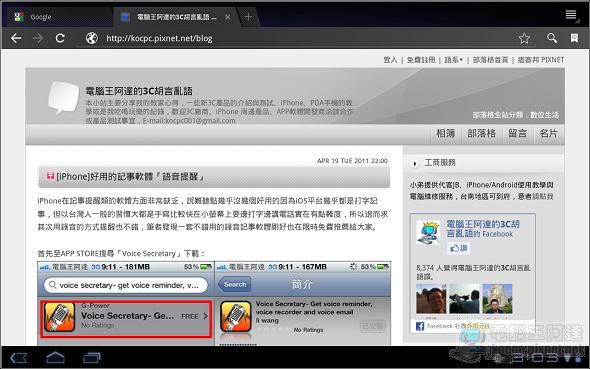Open search with the magnifier icon

[552, 38]
